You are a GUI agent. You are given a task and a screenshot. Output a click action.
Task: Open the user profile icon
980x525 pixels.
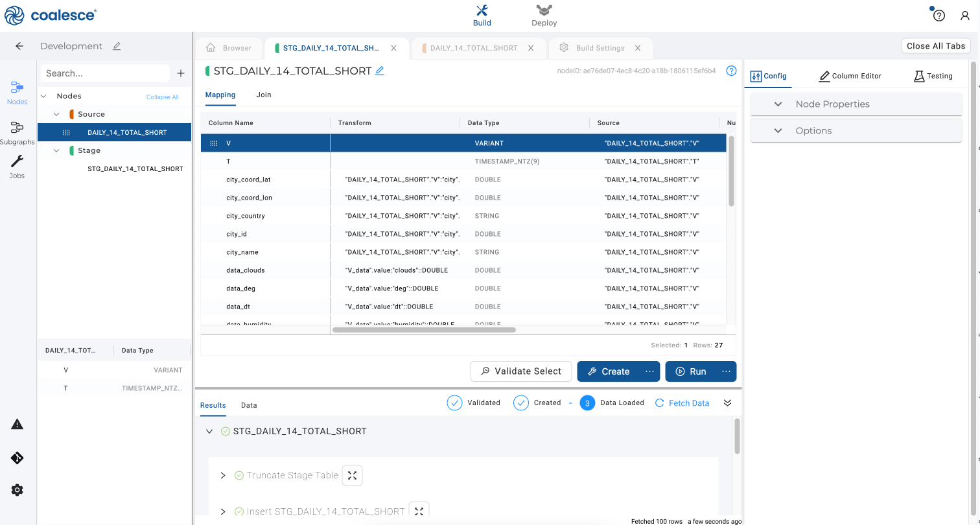964,16
